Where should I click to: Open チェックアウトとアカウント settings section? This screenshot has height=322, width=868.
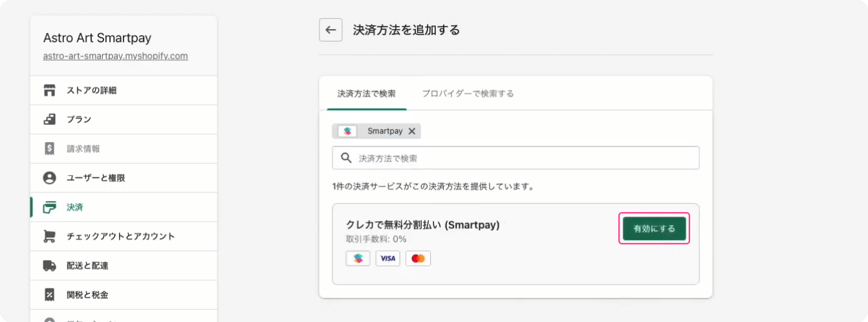pos(124,237)
